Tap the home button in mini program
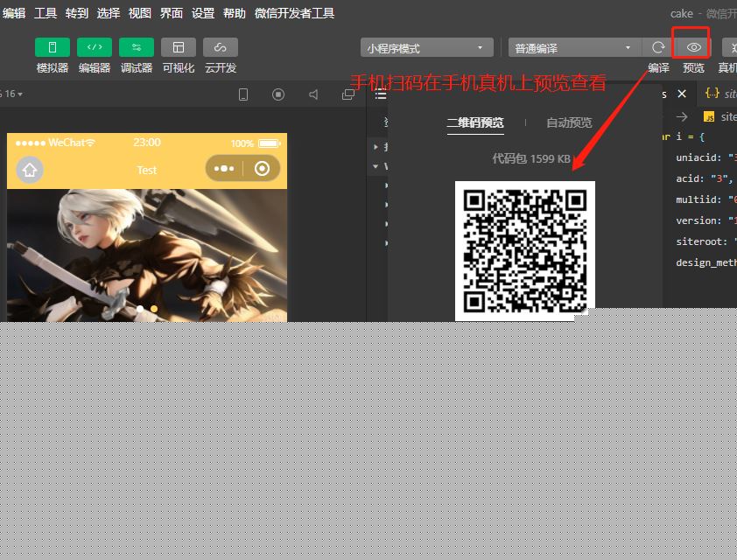This screenshot has height=560, width=737. (x=30, y=170)
